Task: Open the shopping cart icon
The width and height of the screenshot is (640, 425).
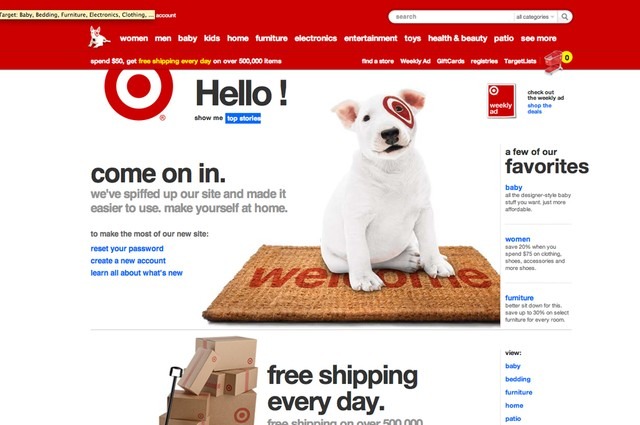Action: coord(553,62)
